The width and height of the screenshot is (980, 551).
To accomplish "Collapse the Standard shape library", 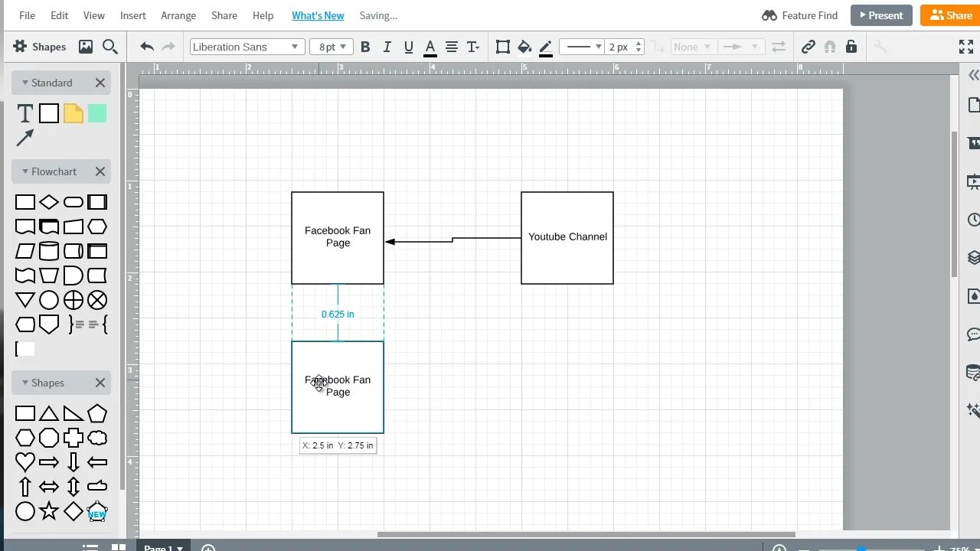I will click(x=25, y=83).
